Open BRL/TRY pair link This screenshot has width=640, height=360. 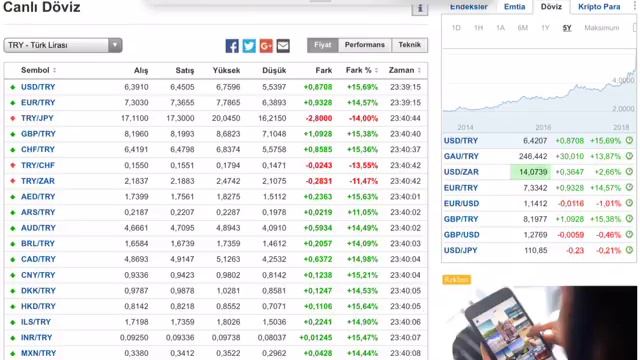coord(38,243)
